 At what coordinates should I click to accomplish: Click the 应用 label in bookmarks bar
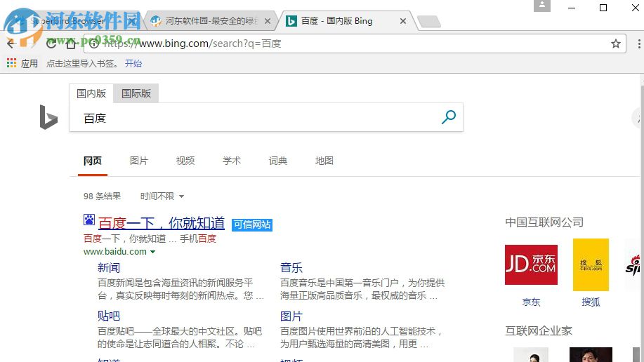tap(29, 64)
